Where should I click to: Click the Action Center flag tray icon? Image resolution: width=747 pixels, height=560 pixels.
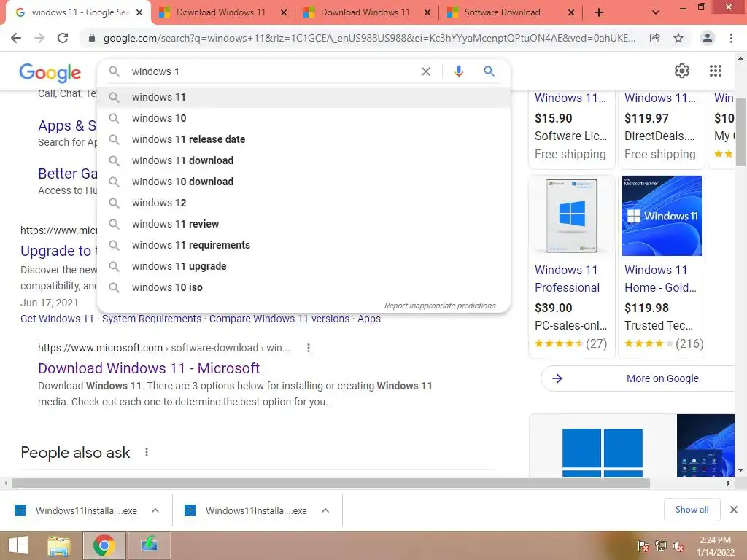[643, 546]
